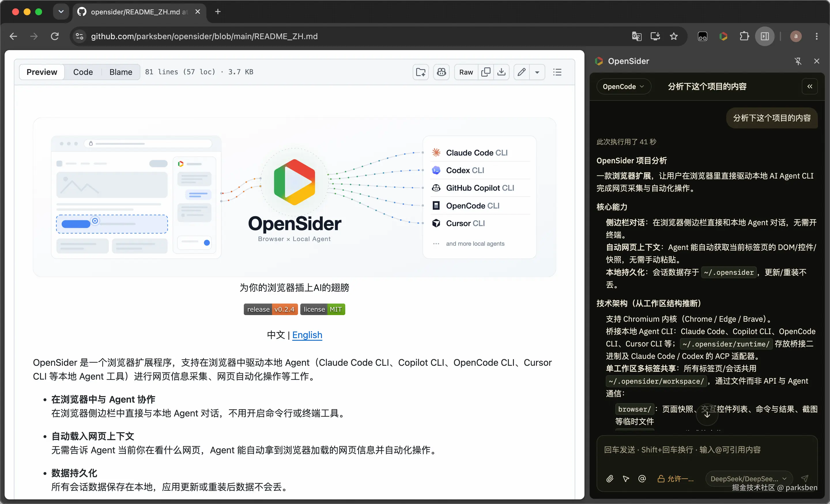Click the ~/.opensider/runtime/ code snippet
830x504 pixels.
point(726,344)
